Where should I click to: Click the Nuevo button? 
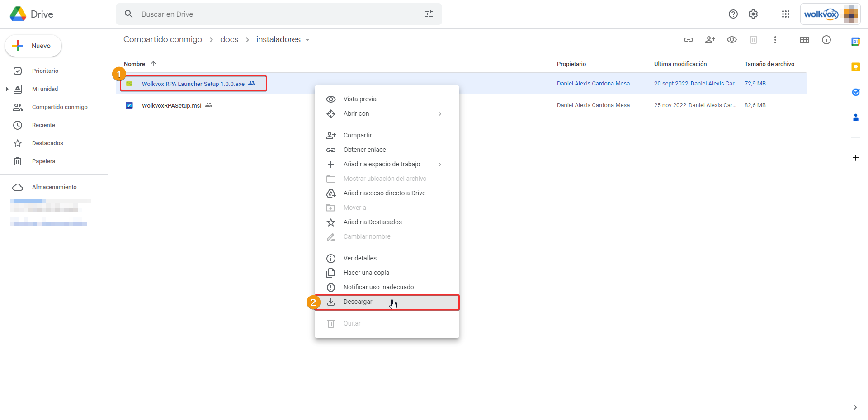coord(33,46)
